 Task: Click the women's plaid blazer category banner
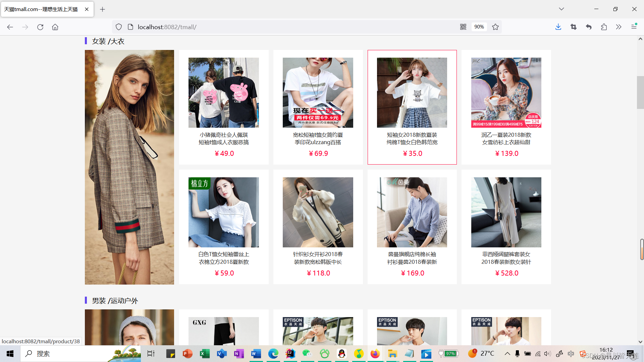[x=129, y=167]
